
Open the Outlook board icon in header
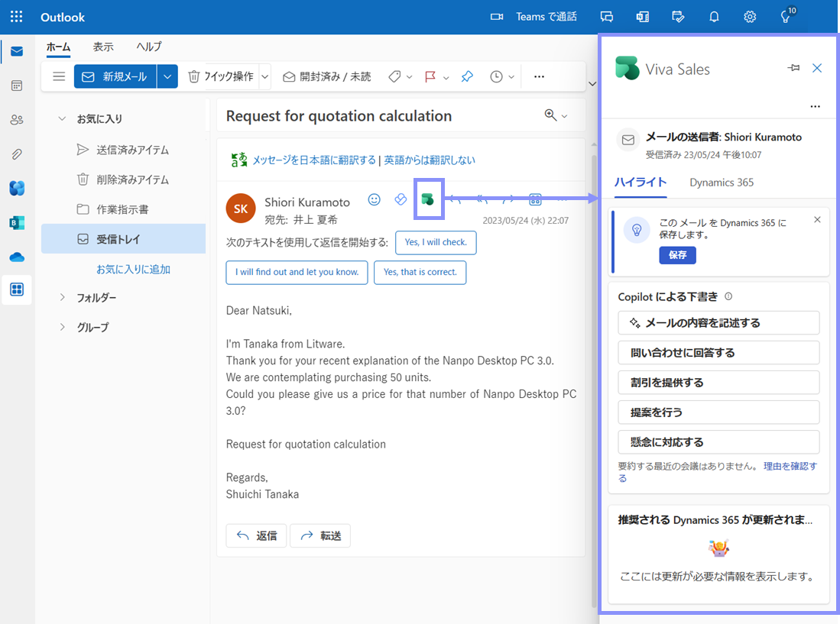[642, 17]
